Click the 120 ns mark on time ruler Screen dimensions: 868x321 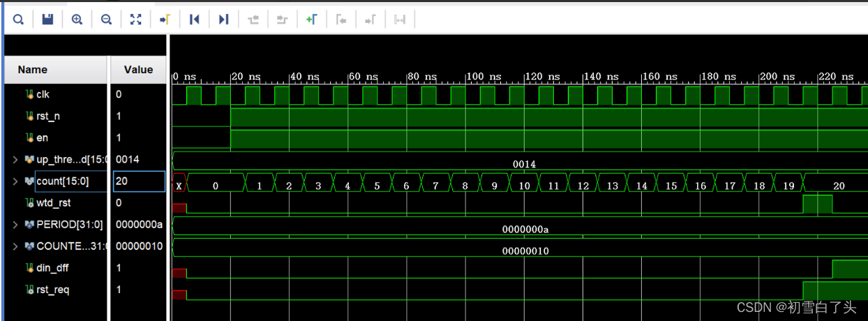click(542, 76)
